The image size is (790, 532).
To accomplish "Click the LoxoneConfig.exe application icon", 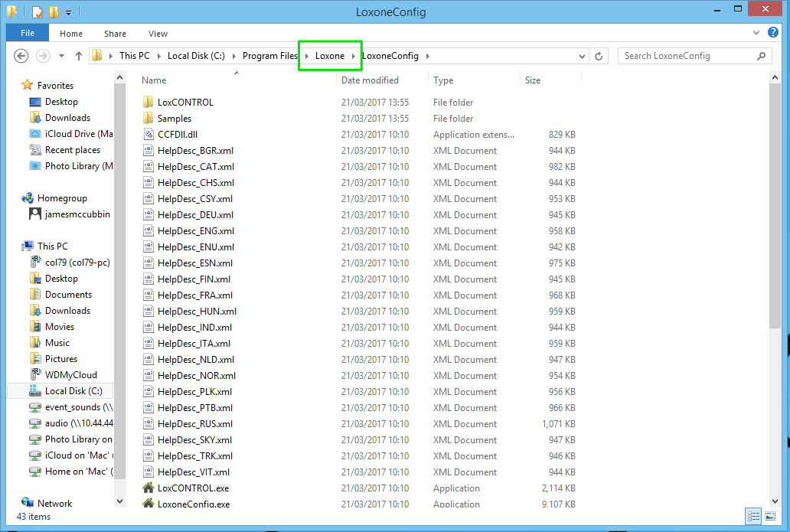I will click(x=149, y=503).
